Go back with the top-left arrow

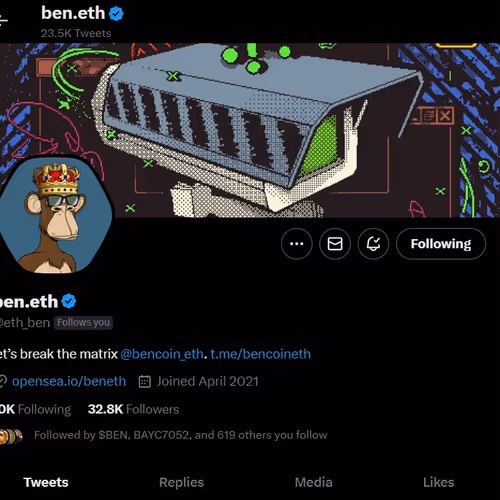3,20
